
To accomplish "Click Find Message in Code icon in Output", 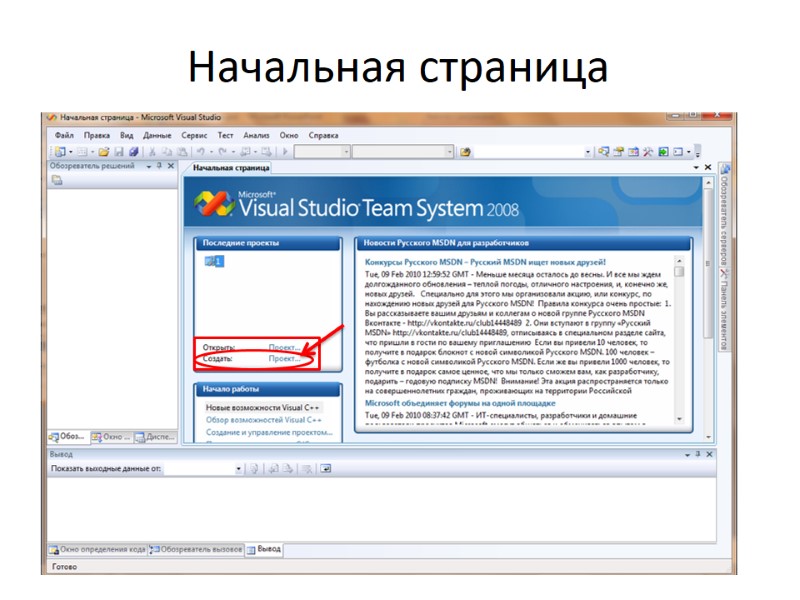I will 254,468.
